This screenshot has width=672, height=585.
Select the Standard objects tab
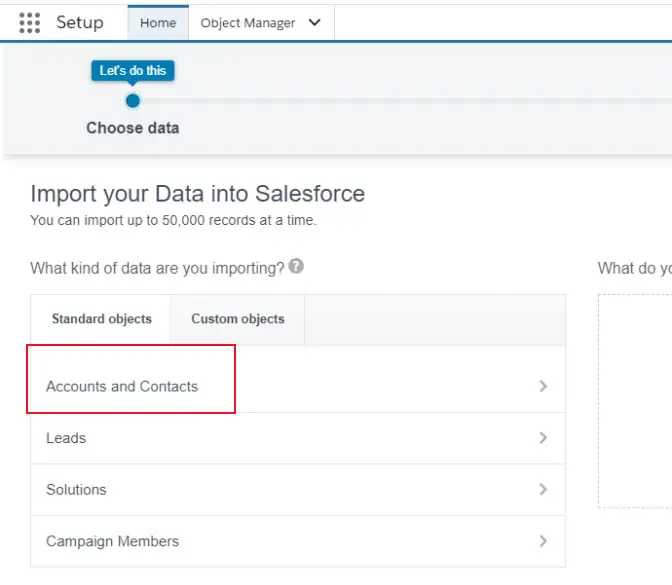point(101,319)
